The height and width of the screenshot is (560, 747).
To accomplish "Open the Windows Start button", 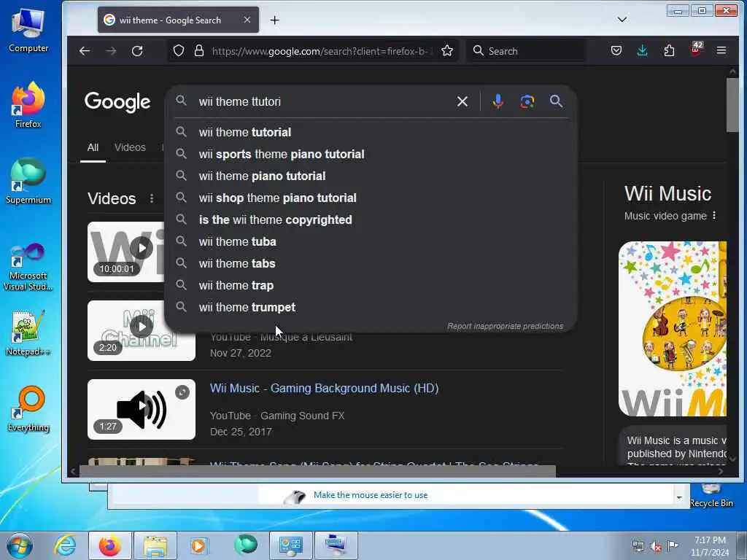I will (x=19, y=545).
